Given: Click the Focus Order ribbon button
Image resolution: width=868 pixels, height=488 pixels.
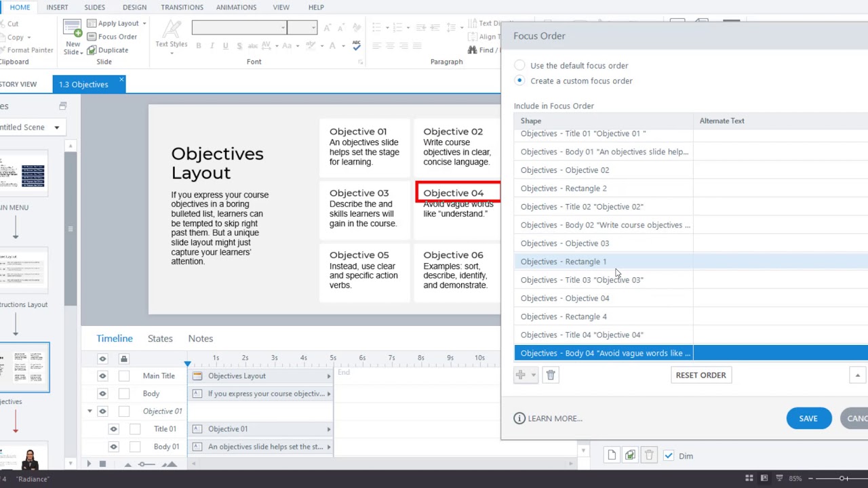Looking at the screenshot, I should pos(112,37).
